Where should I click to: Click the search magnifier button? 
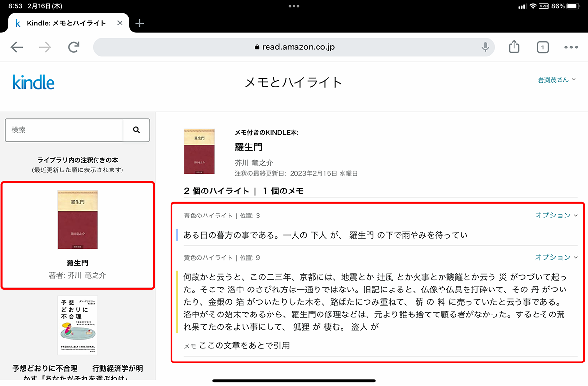click(x=136, y=130)
